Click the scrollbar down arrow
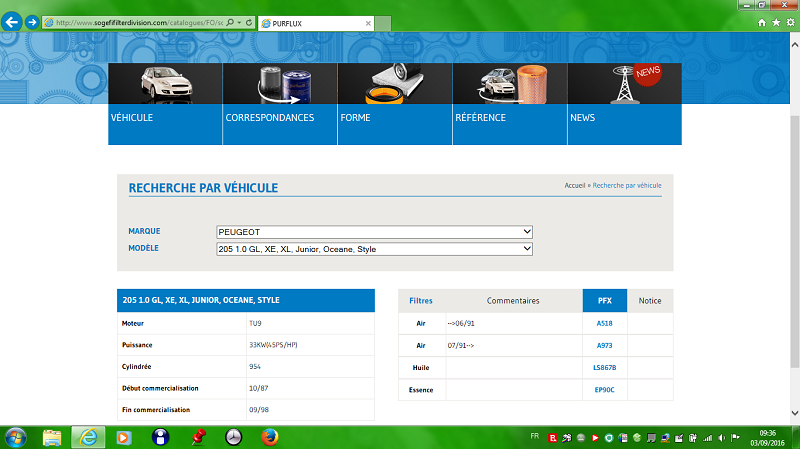This screenshot has width=800, height=449. (x=795, y=413)
